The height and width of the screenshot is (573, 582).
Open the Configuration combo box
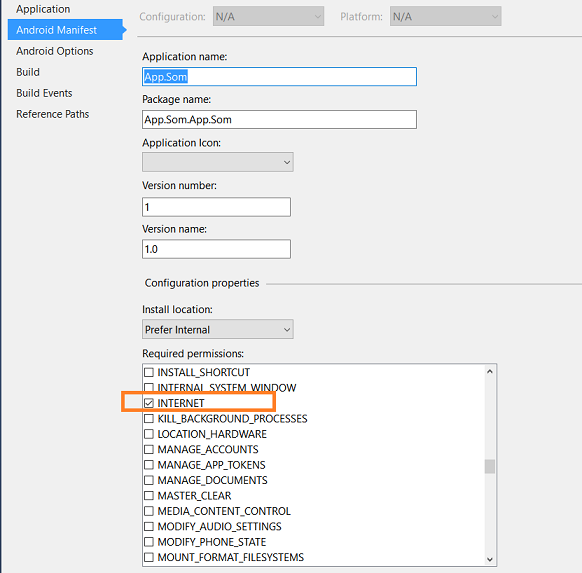268,16
